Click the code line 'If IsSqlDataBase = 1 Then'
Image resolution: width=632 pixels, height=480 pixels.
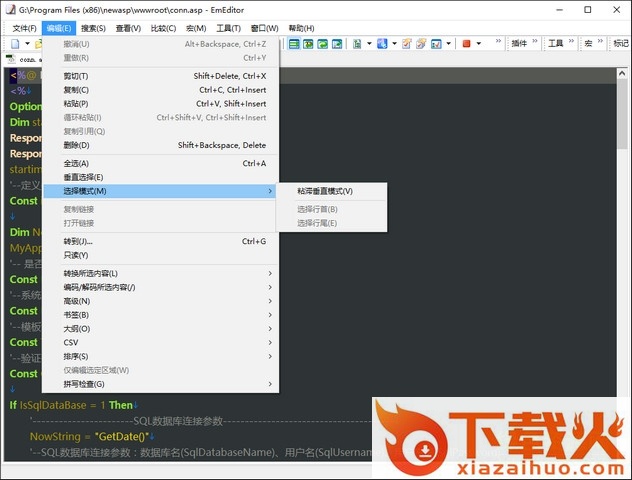[74, 405]
